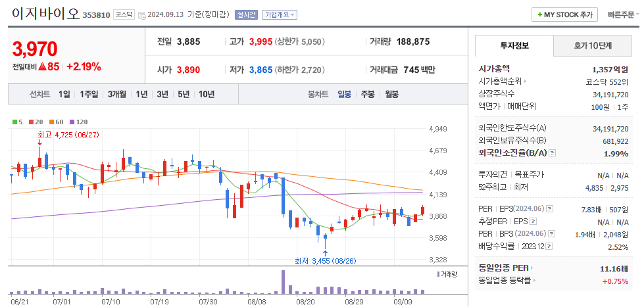Select the 5년 line chart
Viewport: 644px width, 307px height.
pyautogui.click(x=184, y=94)
